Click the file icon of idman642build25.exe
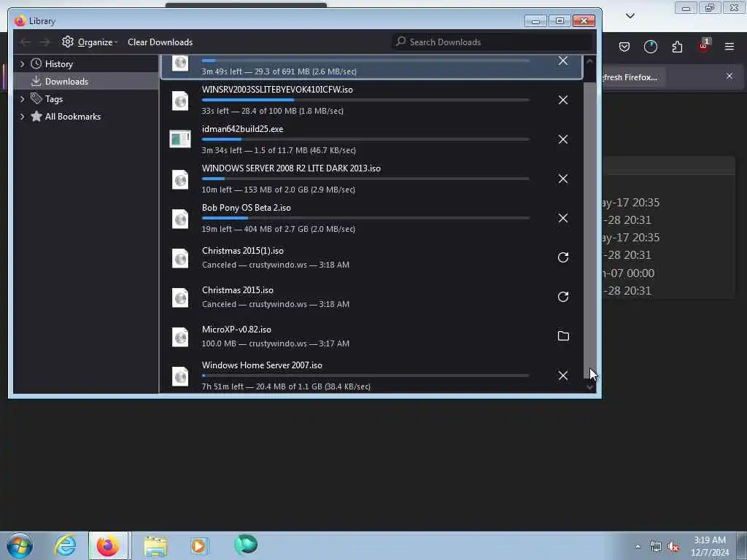 coord(180,139)
